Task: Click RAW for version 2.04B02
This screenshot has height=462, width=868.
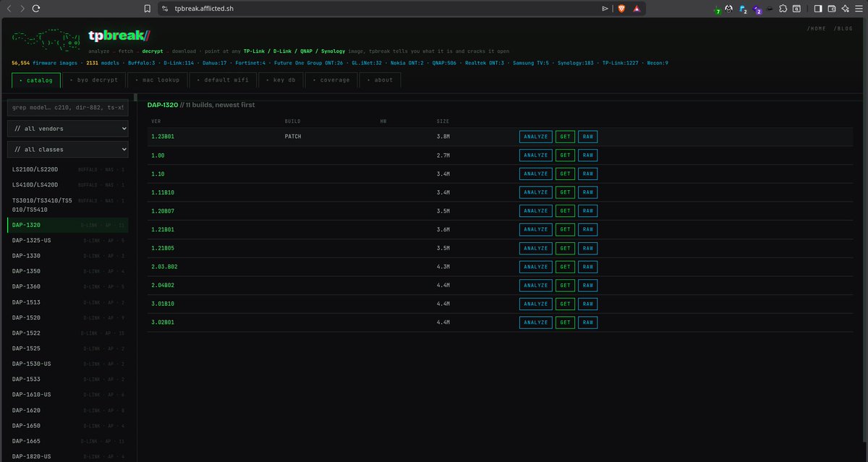Action: coord(587,285)
